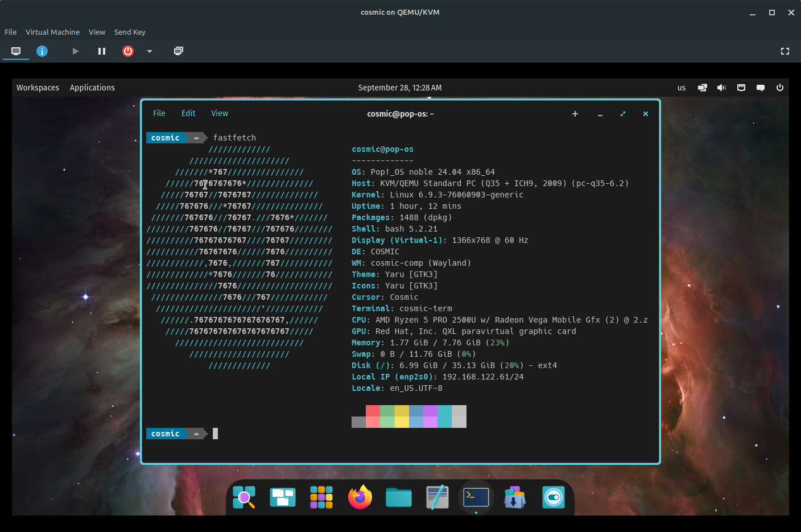801x532 pixels.
Task: Focus the terminal icon in dock
Action: click(476, 497)
